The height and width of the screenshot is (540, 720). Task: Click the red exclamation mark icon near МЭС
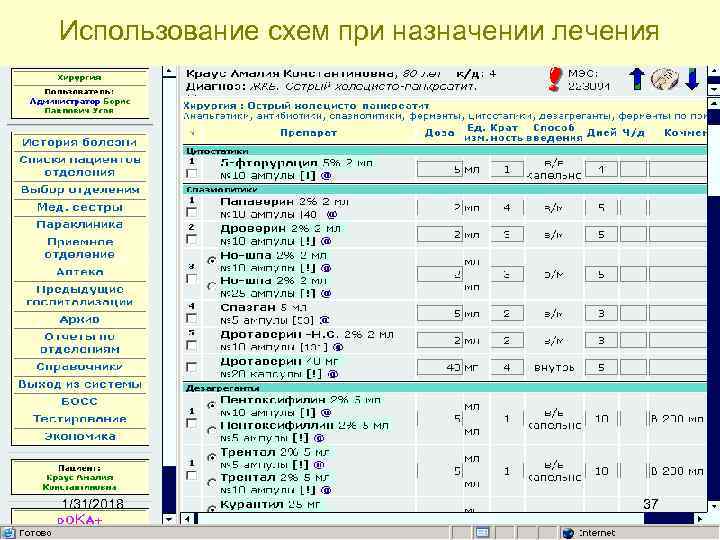[x=555, y=79]
